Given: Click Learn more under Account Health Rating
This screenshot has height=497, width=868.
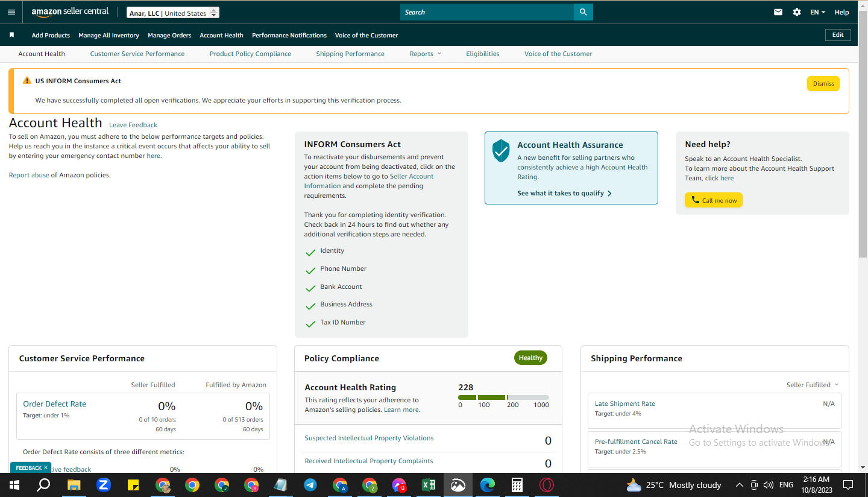Looking at the screenshot, I should [x=401, y=410].
